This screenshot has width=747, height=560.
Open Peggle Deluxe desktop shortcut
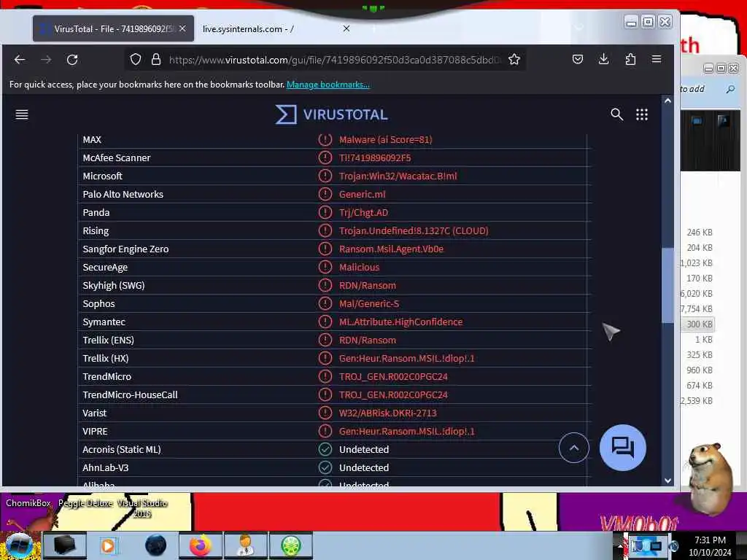[x=85, y=503]
